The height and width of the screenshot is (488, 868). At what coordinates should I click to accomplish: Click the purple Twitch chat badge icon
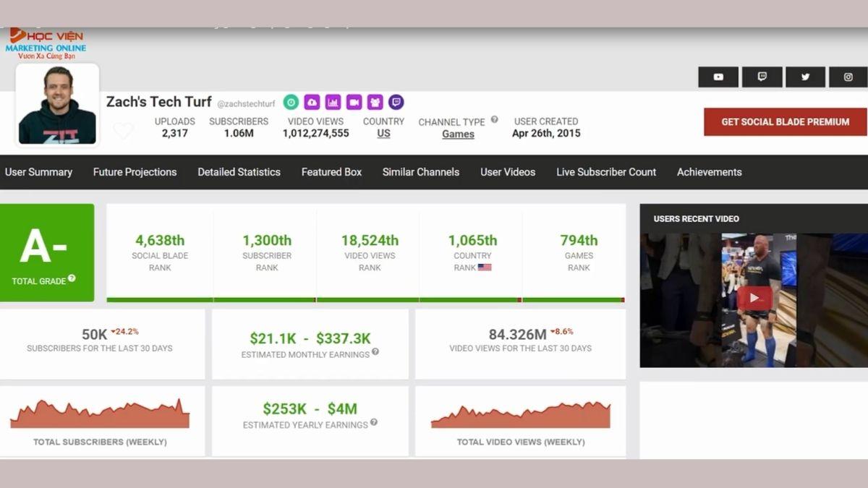point(396,102)
